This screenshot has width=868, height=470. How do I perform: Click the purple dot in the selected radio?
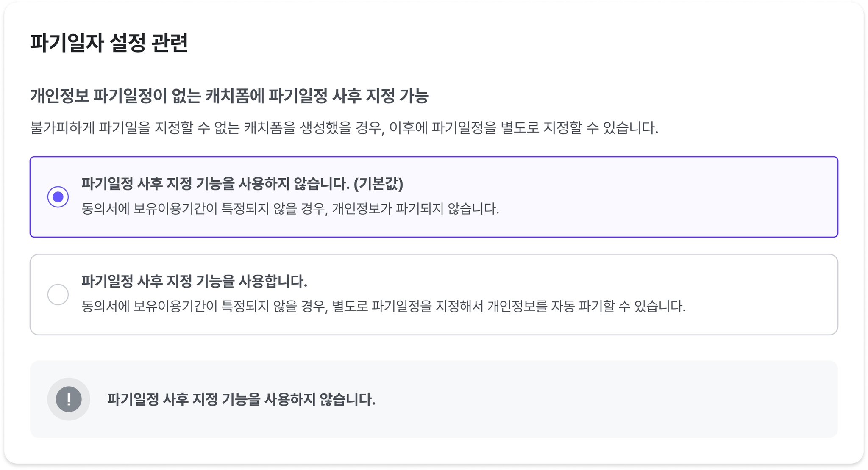pos(58,197)
